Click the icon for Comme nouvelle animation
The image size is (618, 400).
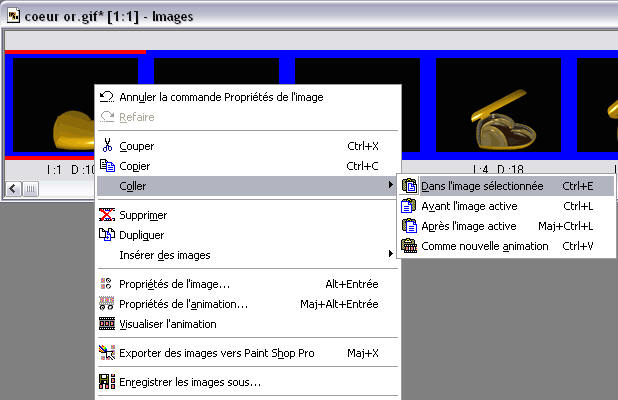coord(409,246)
